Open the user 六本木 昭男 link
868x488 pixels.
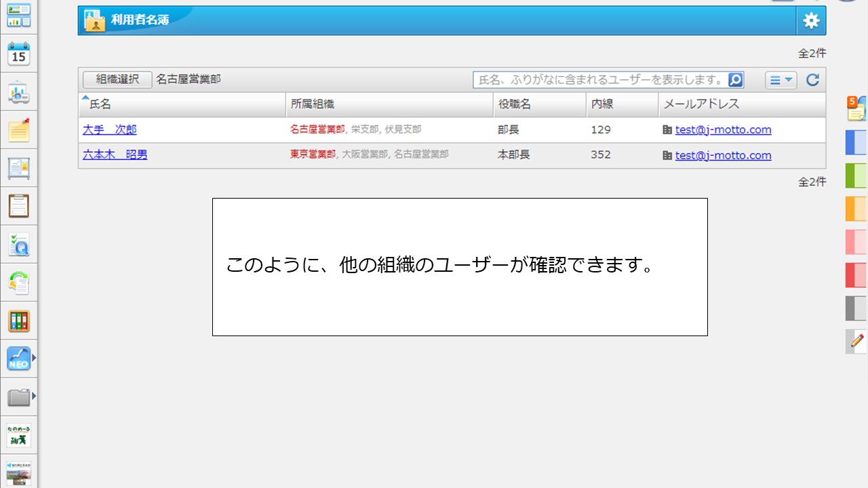click(115, 155)
